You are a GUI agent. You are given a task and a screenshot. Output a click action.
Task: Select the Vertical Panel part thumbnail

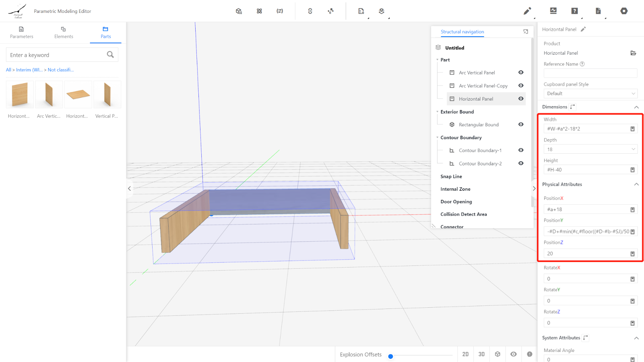[x=107, y=95]
